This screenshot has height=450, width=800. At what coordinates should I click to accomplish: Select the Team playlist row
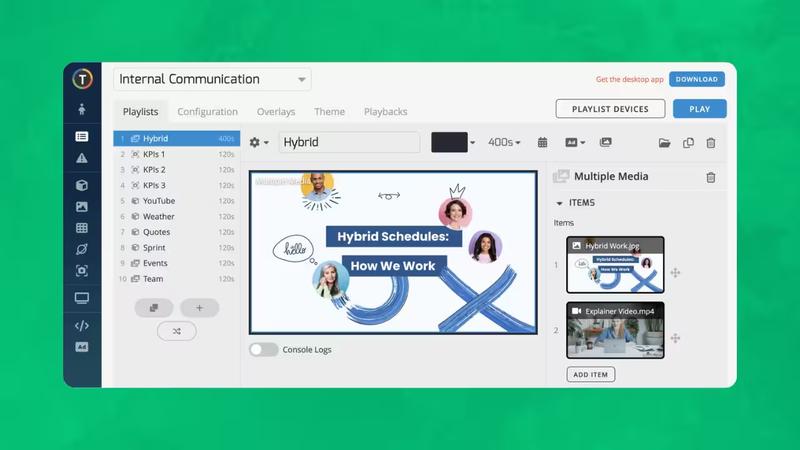coord(177,279)
